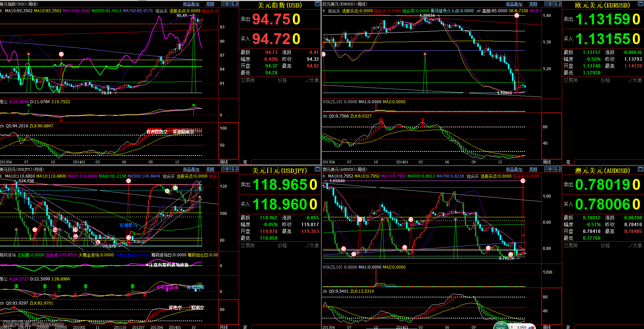This screenshot has height=329, width=644.
Task: Open 周期 period menu in USD index chart
Action: click(x=210, y=4)
